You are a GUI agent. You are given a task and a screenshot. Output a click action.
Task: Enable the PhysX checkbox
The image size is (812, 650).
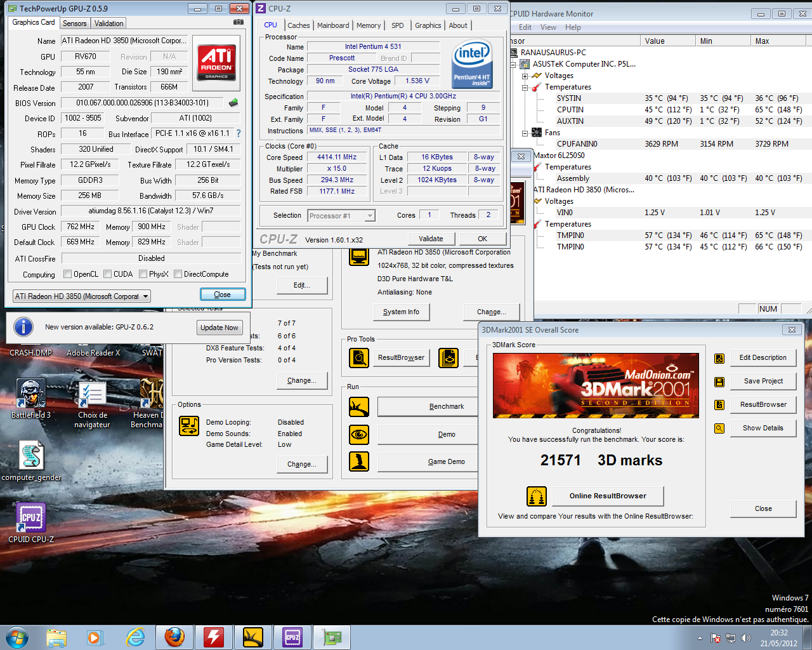point(143,274)
